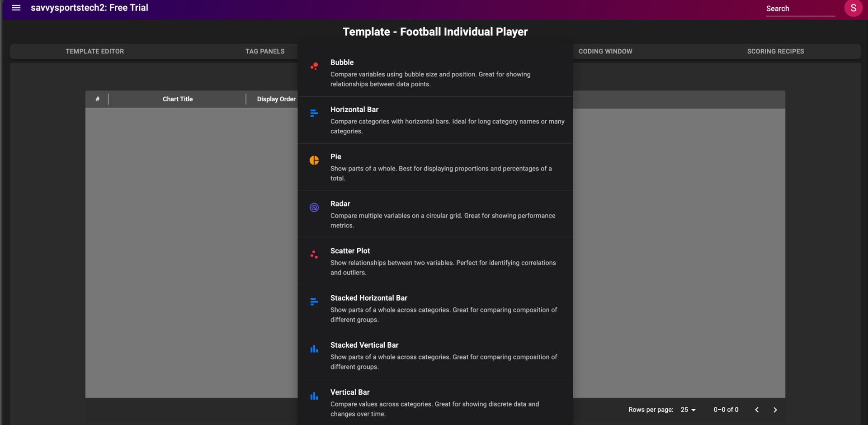The width and height of the screenshot is (868, 425).
Task: Sort by the Chart Title column header
Action: pos(178,99)
